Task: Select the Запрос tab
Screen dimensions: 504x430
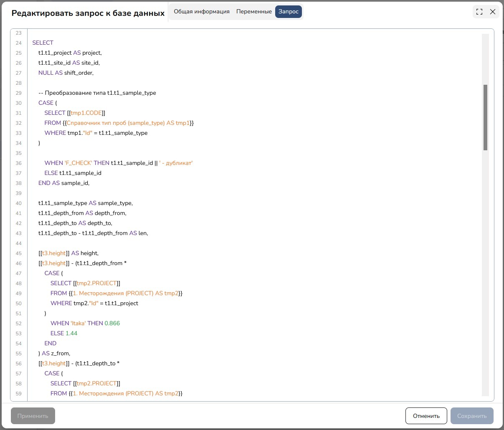Action: click(289, 12)
